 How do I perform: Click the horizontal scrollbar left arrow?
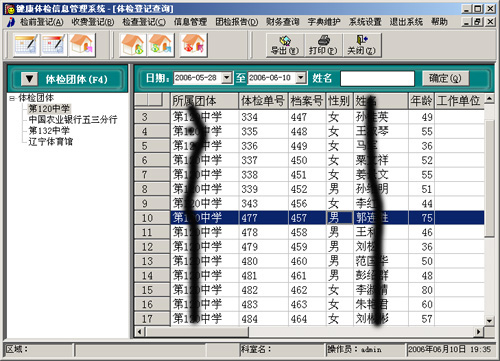[139, 332]
